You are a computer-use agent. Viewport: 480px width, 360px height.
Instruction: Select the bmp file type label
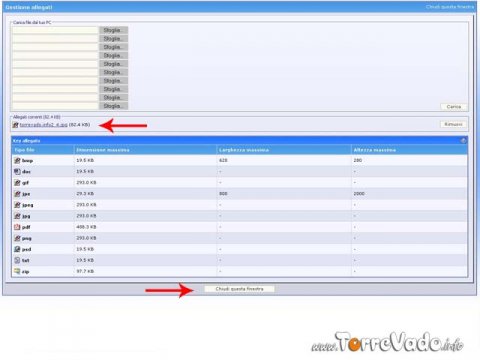(x=27, y=161)
